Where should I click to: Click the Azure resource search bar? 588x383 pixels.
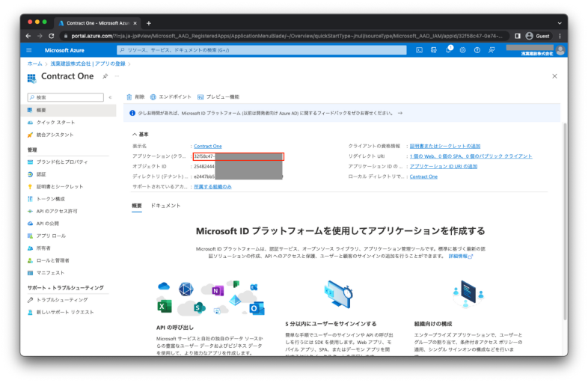tap(262, 50)
